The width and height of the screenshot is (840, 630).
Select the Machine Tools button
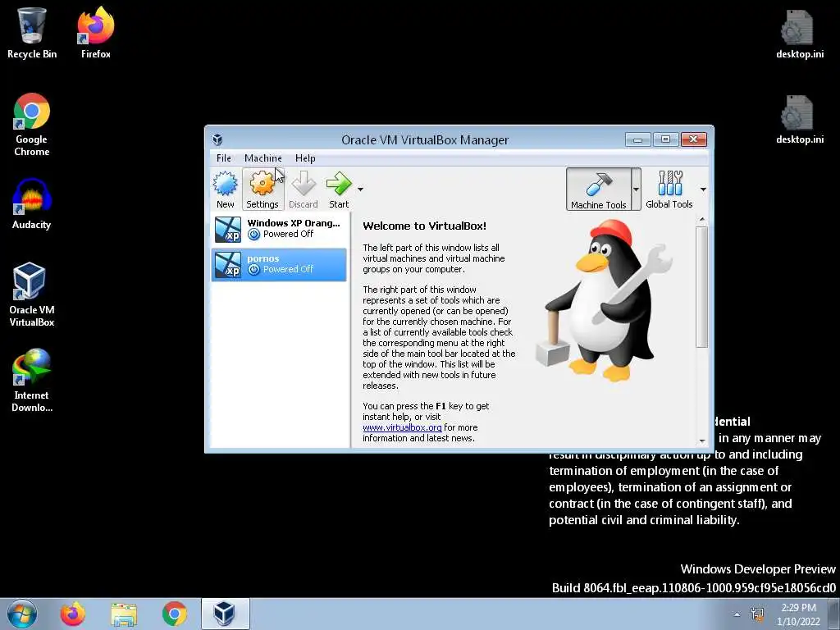pos(598,189)
